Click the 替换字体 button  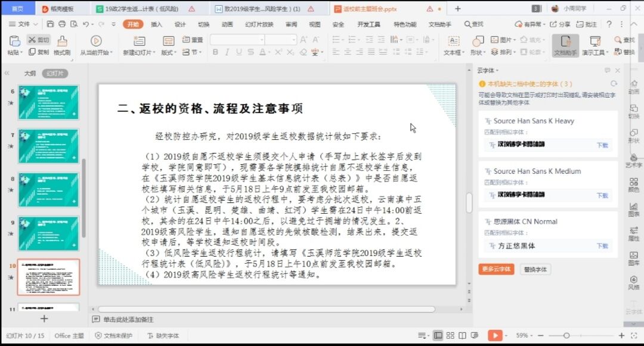click(x=535, y=269)
